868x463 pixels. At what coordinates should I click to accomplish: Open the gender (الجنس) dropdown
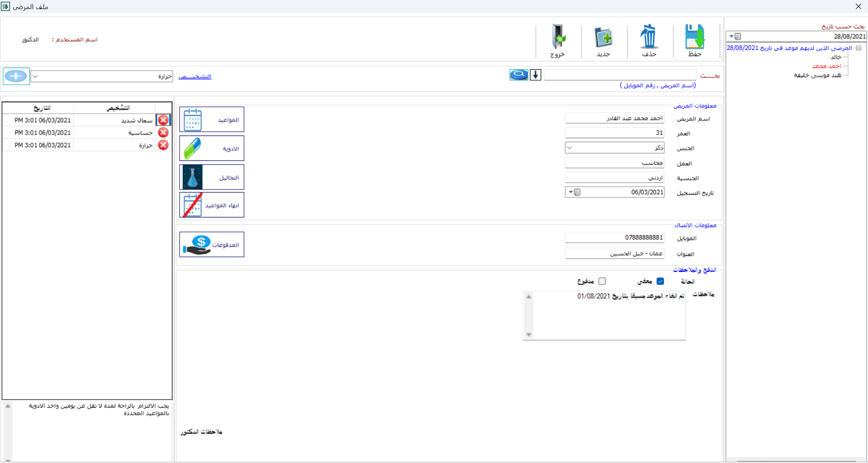click(x=570, y=148)
